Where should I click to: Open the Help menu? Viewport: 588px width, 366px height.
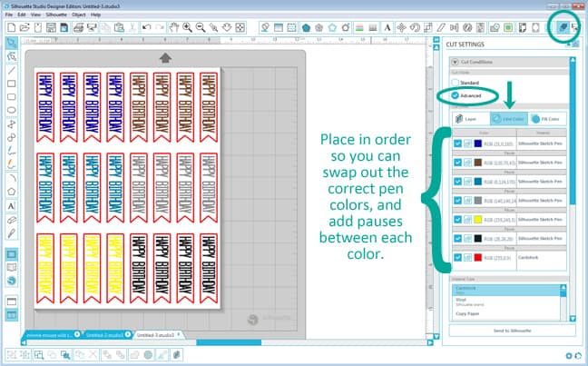coord(95,15)
